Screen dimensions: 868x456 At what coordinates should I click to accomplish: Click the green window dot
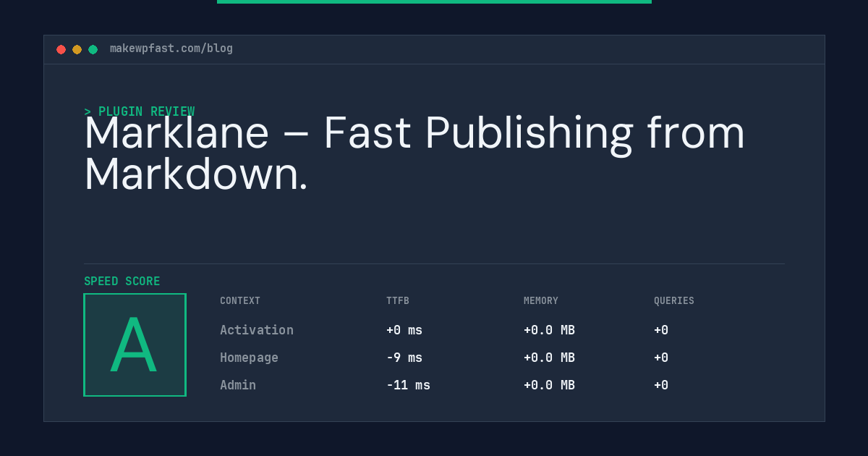click(x=93, y=49)
